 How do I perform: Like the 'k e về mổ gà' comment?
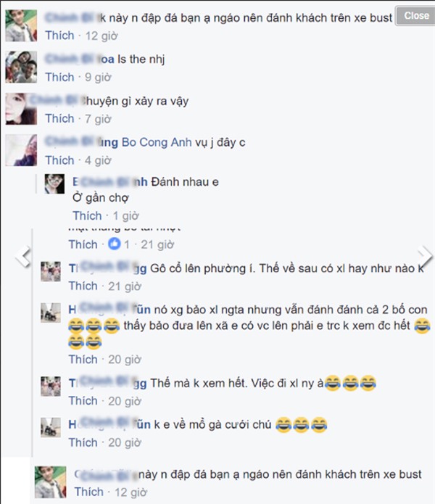83,442
